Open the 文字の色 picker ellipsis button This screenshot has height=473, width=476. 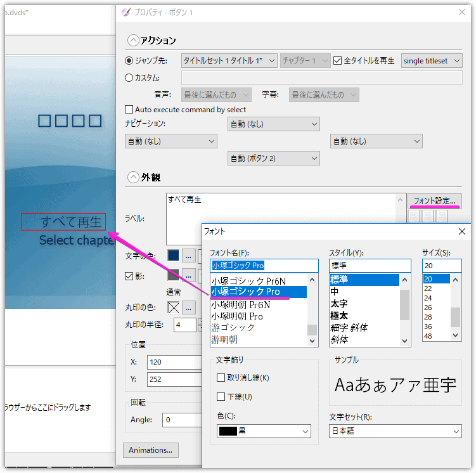click(188, 256)
